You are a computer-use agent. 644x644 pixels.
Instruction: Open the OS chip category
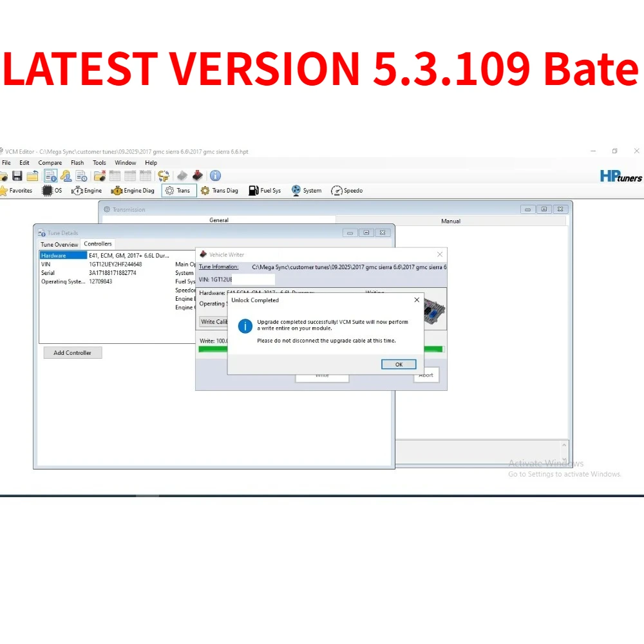pyautogui.click(x=52, y=191)
